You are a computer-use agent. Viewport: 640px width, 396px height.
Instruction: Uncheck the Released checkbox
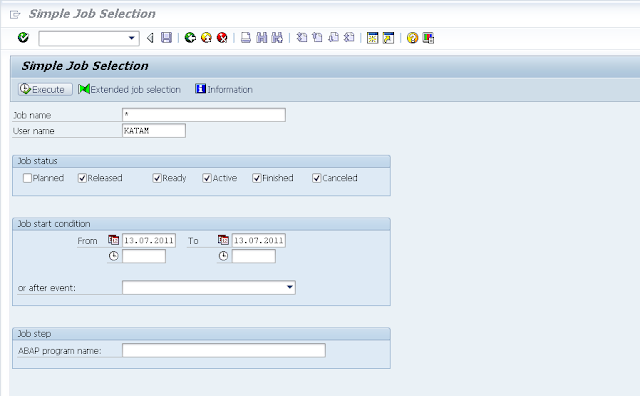pyautogui.click(x=82, y=178)
